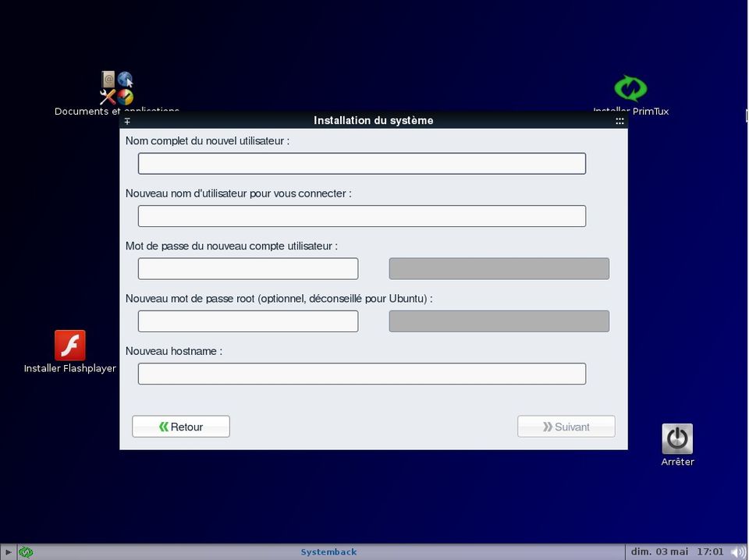Click the Mot de passe input field
Viewport: 749px width, 560px height.
point(247,268)
